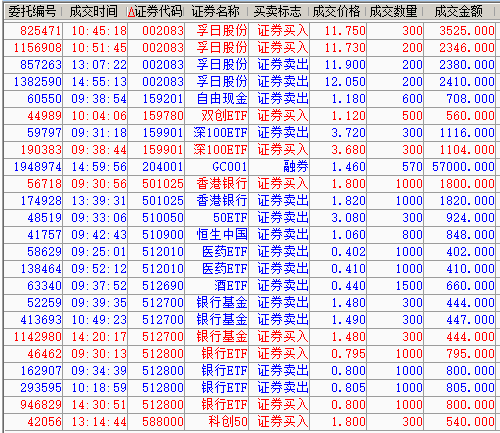This screenshot has height=433, width=500.
Task: Select the 医药ETF row at 09:25:01
Action: click(250, 252)
